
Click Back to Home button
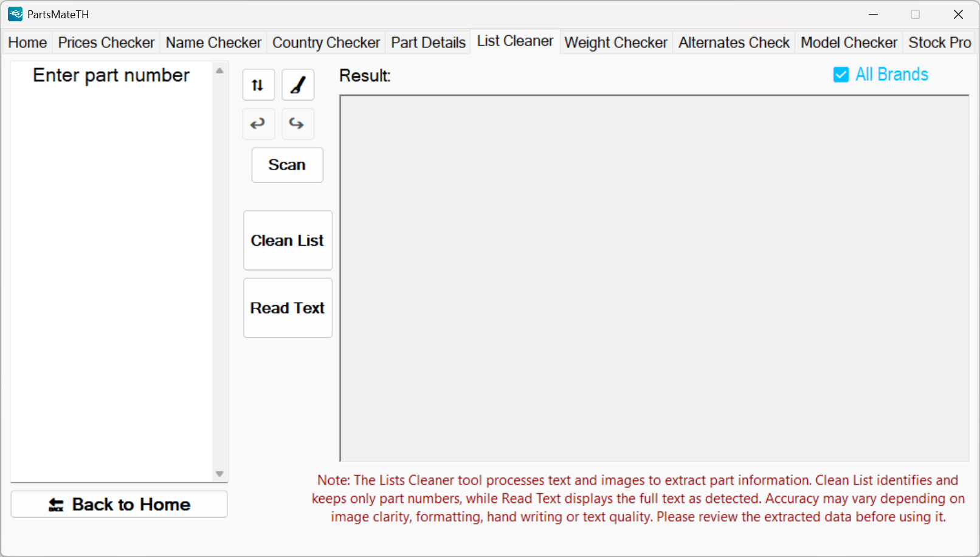click(x=119, y=504)
